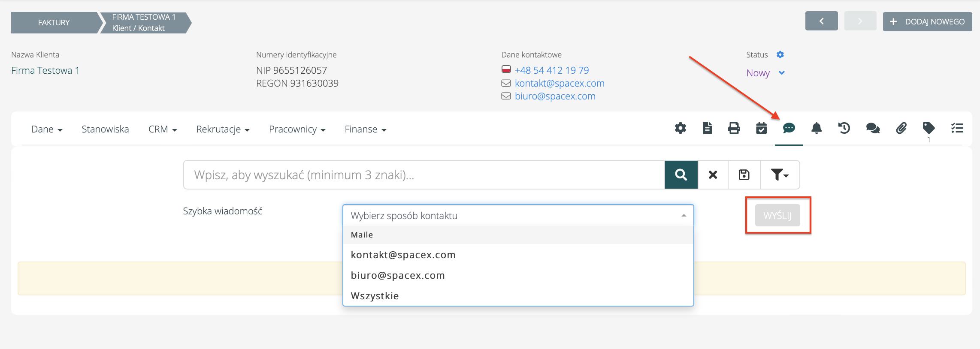Viewport: 980px width, 349px height.
Task: Open the task checklist icon
Action: [957, 128]
